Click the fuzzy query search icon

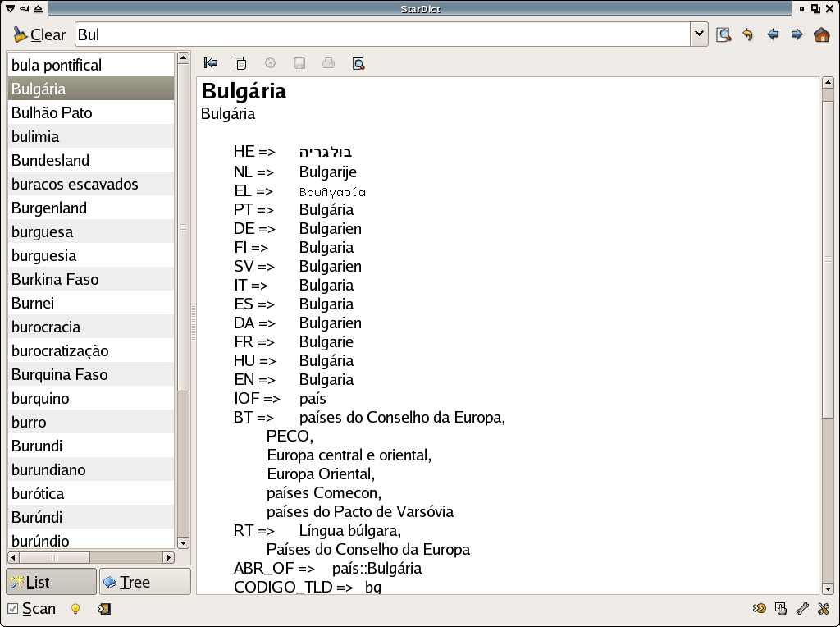click(x=723, y=34)
